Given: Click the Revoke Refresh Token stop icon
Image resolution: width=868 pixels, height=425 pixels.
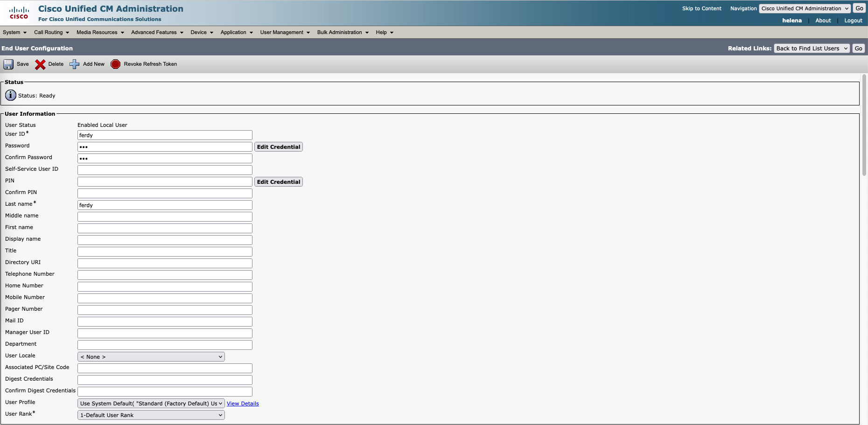Looking at the screenshot, I should point(115,64).
